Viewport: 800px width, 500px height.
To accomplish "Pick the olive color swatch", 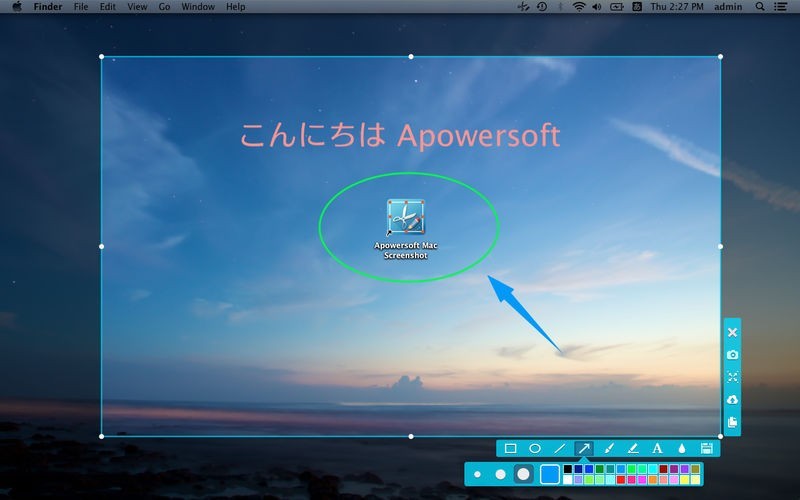I will coord(695,469).
